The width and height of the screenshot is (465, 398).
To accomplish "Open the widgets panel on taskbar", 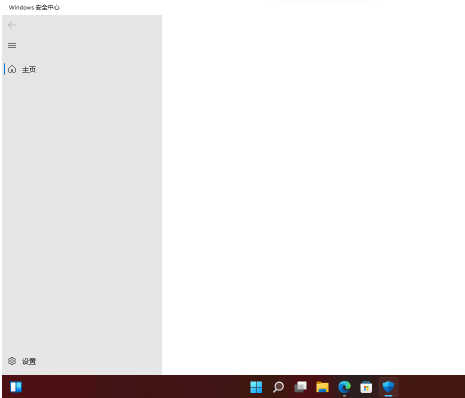I will pos(16,387).
